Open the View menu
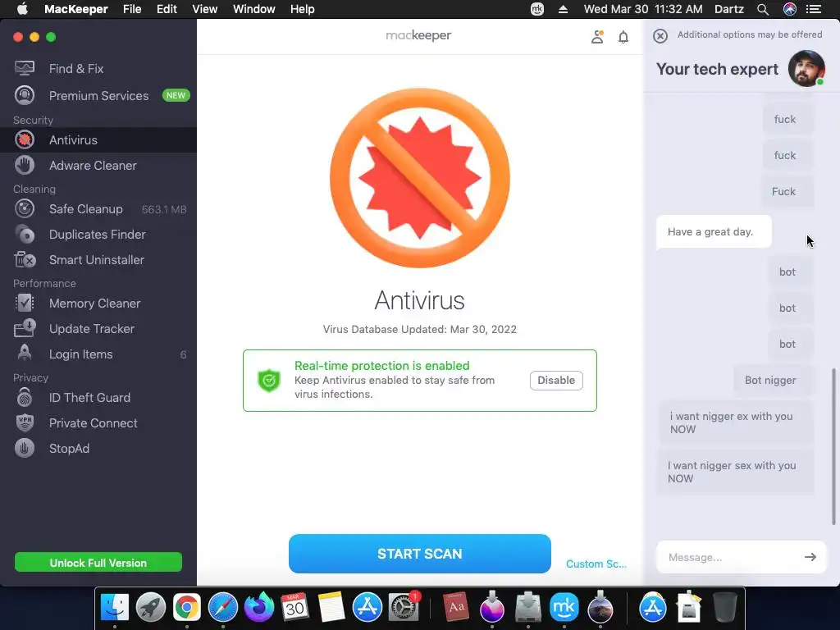Image resolution: width=840 pixels, height=630 pixels. click(x=204, y=9)
